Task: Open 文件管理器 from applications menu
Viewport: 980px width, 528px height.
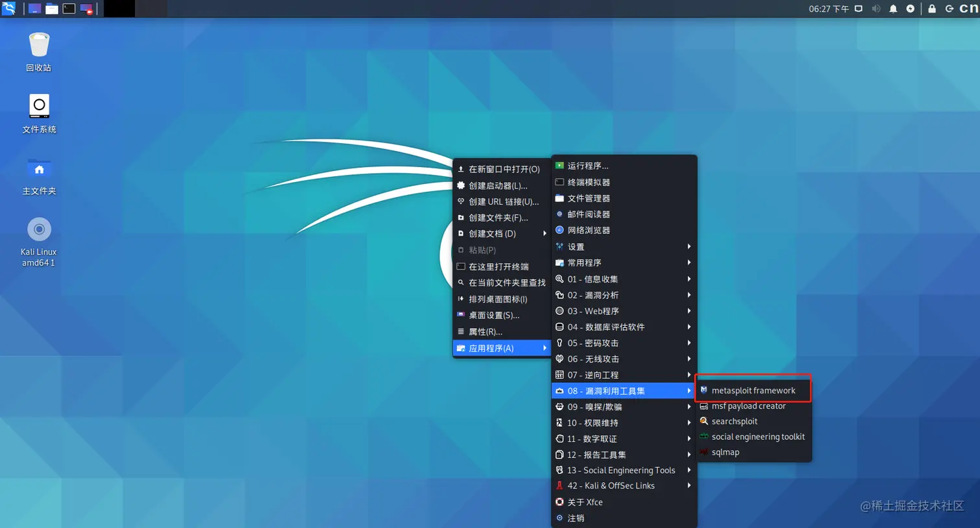Action: [624, 198]
